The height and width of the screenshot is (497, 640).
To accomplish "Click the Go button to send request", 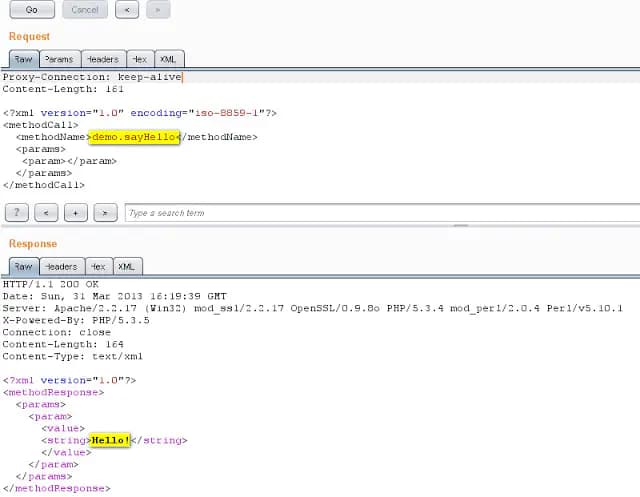I will point(31,10).
